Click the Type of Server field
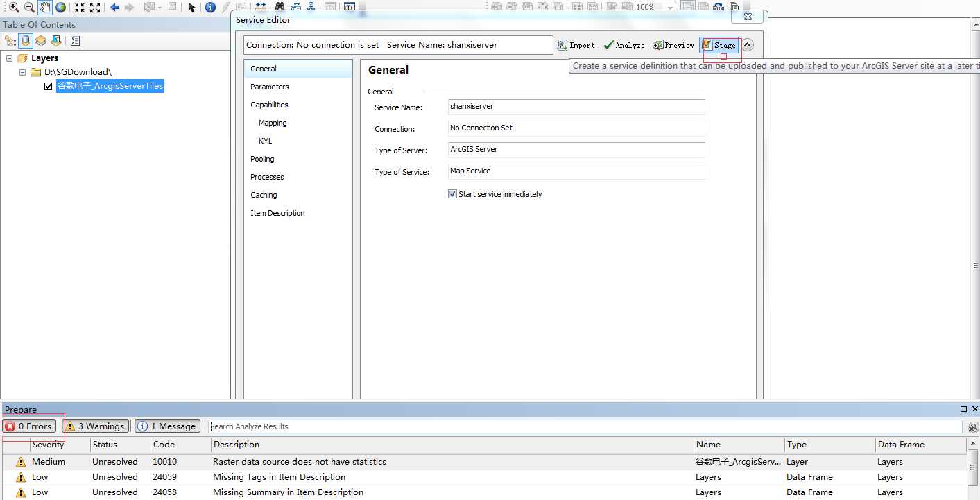This screenshot has height=500, width=980. coord(576,150)
